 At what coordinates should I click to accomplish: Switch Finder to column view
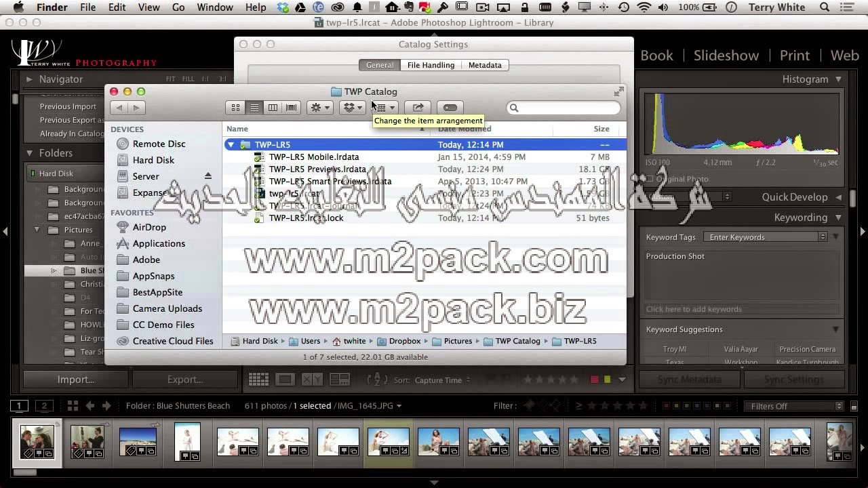273,108
